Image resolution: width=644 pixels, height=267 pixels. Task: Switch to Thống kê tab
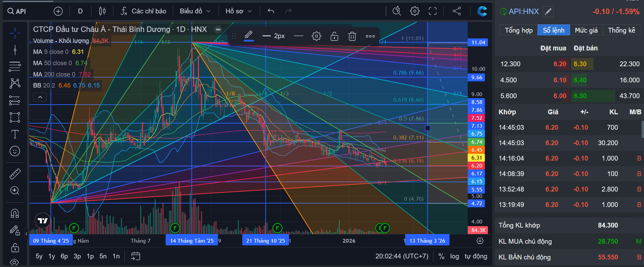pyautogui.click(x=622, y=30)
